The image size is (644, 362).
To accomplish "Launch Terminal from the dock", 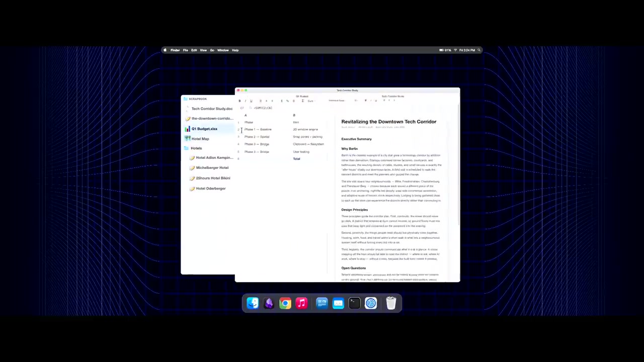I will [355, 303].
